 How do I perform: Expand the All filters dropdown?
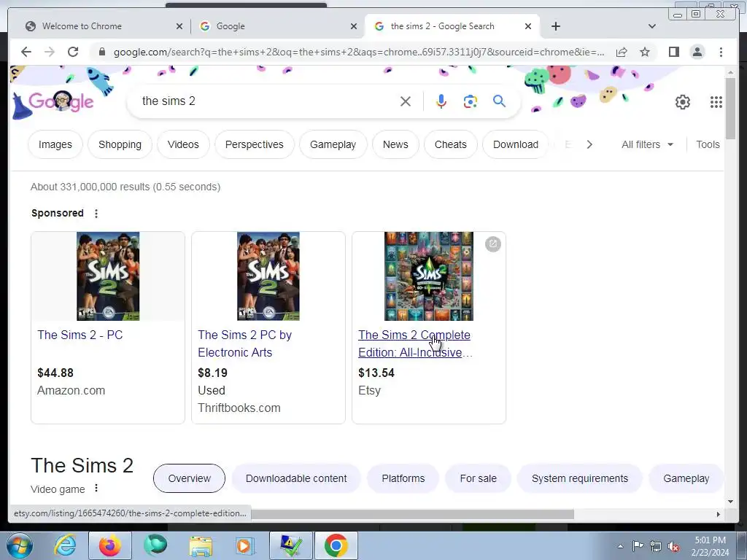(648, 144)
